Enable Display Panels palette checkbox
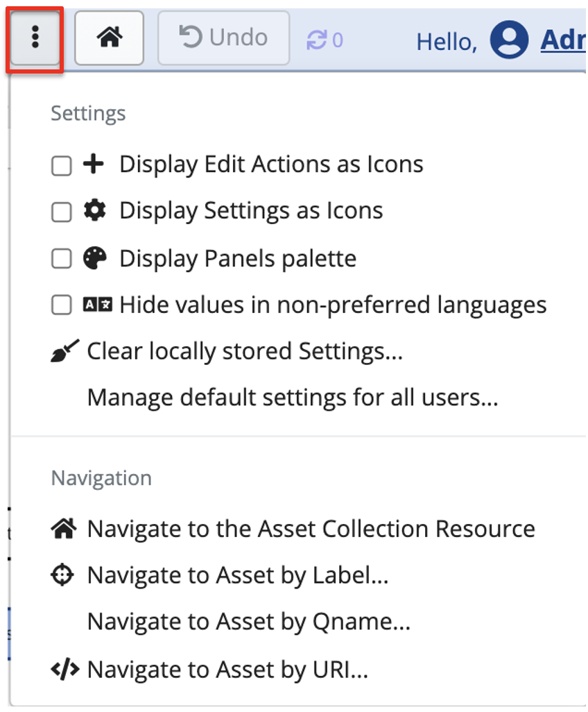588x712 pixels. [61, 258]
